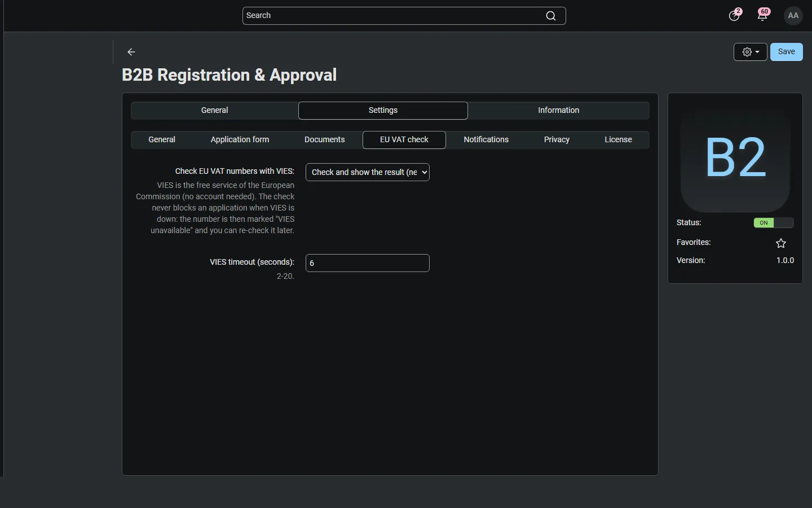Add module to favorites with star icon
Screen dimensions: 812x508
(x=781, y=243)
